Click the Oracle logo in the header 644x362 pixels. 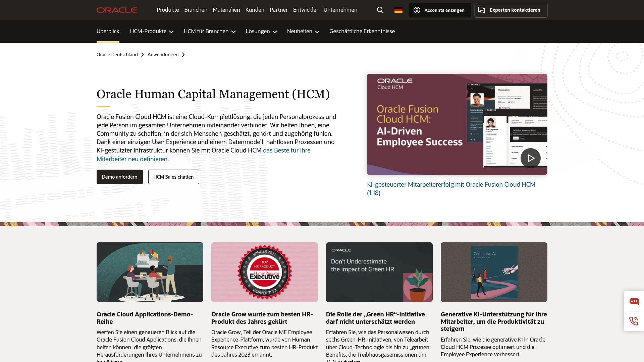tap(116, 10)
